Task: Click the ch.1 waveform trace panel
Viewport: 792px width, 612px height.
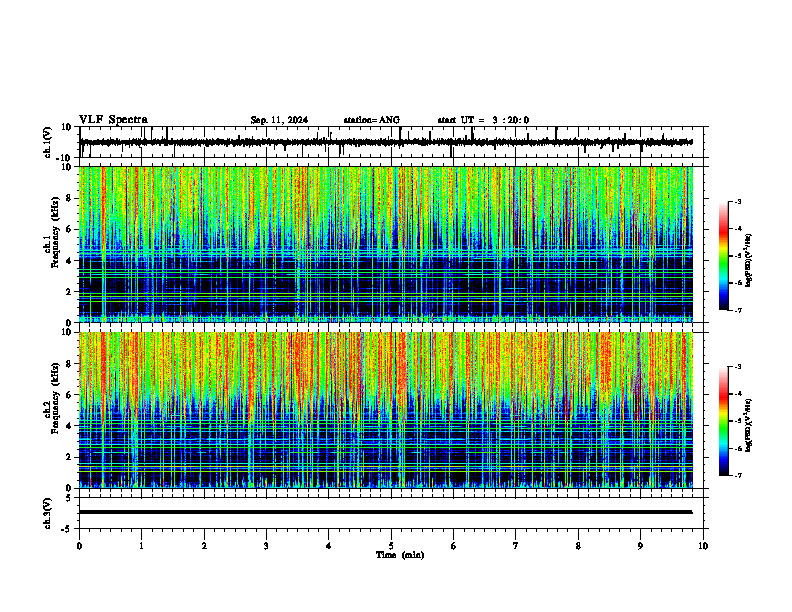Action: [x=391, y=142]
